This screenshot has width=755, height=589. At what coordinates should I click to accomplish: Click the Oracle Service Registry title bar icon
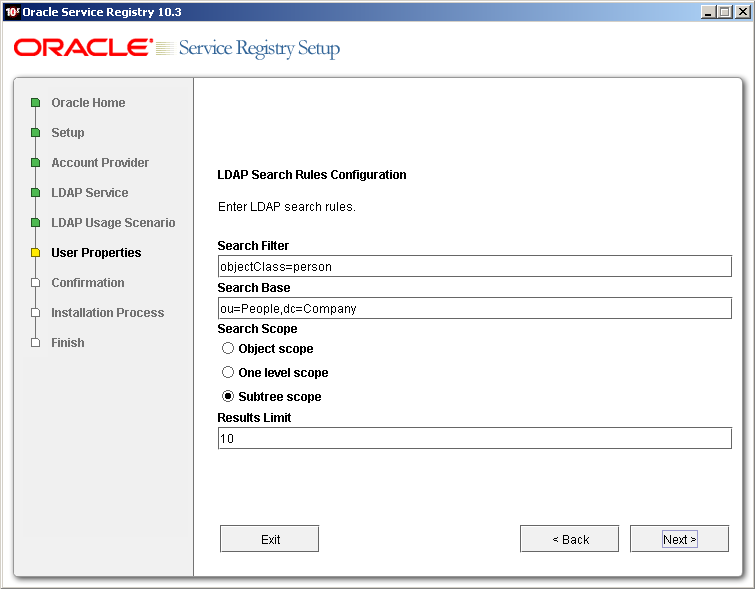click(12, 12)
